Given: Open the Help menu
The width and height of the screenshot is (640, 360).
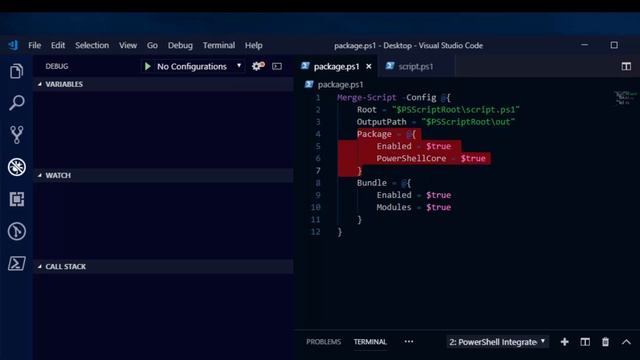Looking at the screenshot, I should click(x=253, y=45).
